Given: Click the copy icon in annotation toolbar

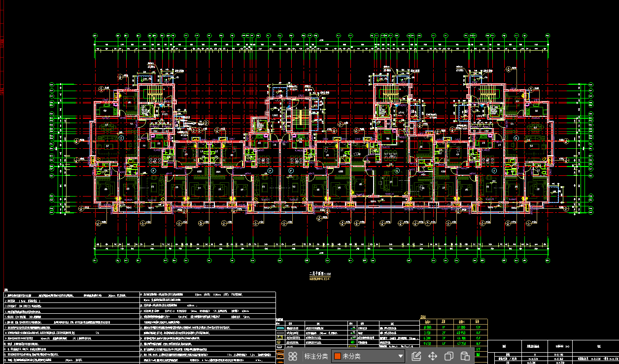Looking at the screenshot, I should [x=449, y=356].
